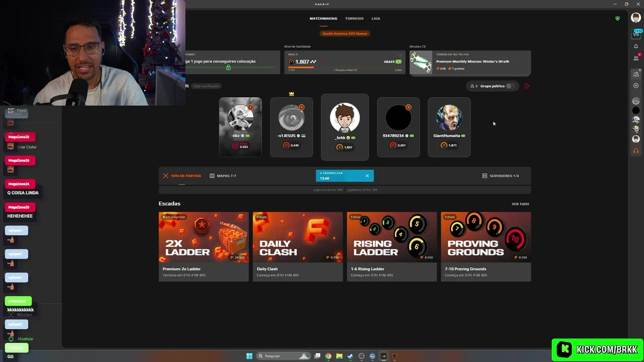Screen dimensions: 644x362
Task: Select the GiantHumaita player card
Action: coord(449,127)
